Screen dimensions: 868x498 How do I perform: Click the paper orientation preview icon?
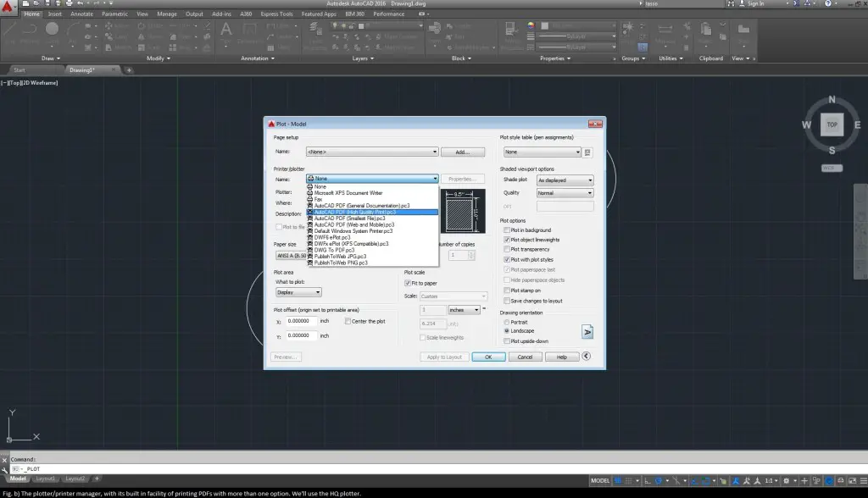click(x=587, y=331)
